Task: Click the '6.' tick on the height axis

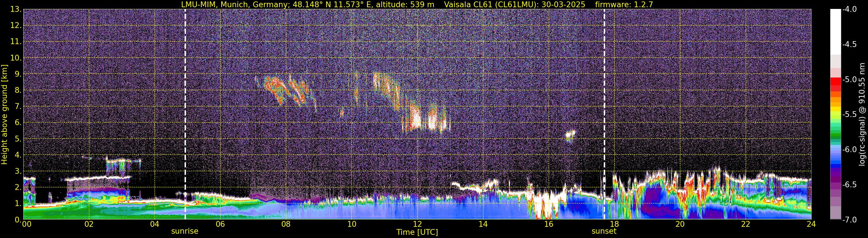Action: pyautogui.click(x=18, y=123)
